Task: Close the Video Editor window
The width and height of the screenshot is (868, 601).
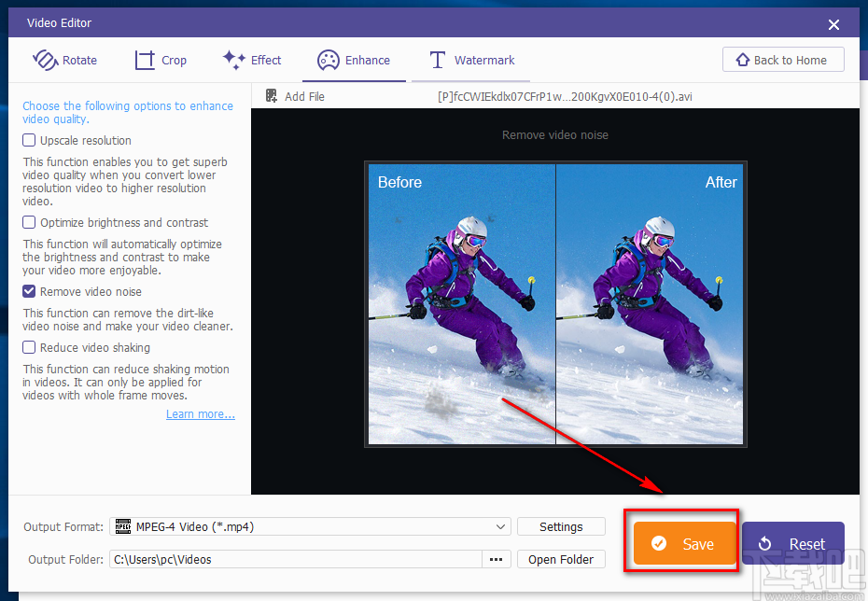Action: pyautogui.click(x=833, y=24)
